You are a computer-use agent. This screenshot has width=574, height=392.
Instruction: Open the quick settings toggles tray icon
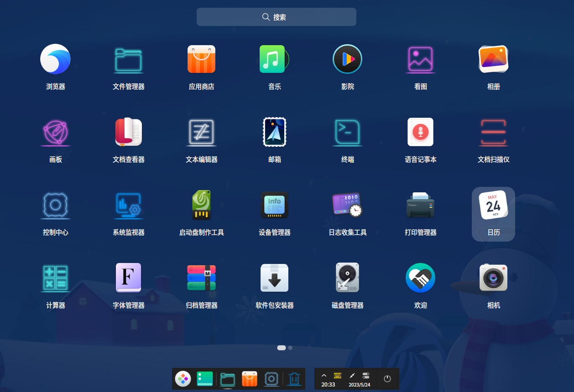coord(366,376)
